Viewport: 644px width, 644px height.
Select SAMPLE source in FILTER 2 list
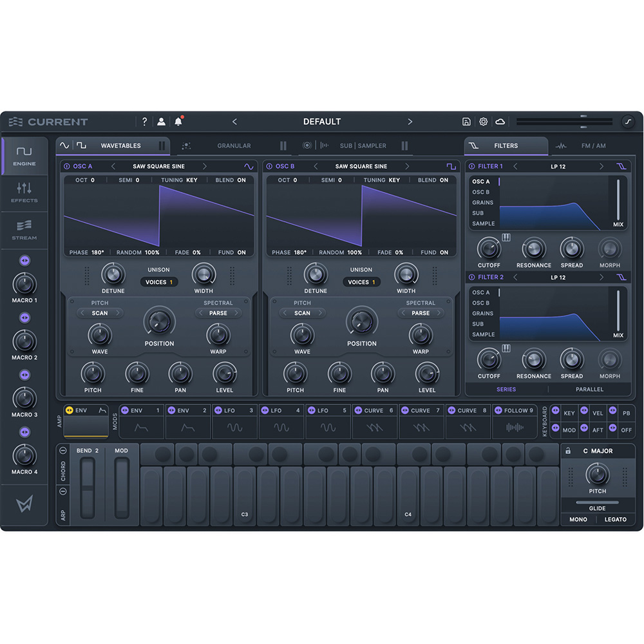pos(483,334)
